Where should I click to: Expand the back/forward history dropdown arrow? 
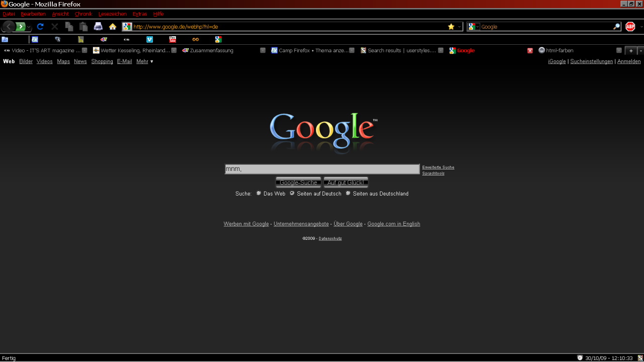[x=29, y=27]
